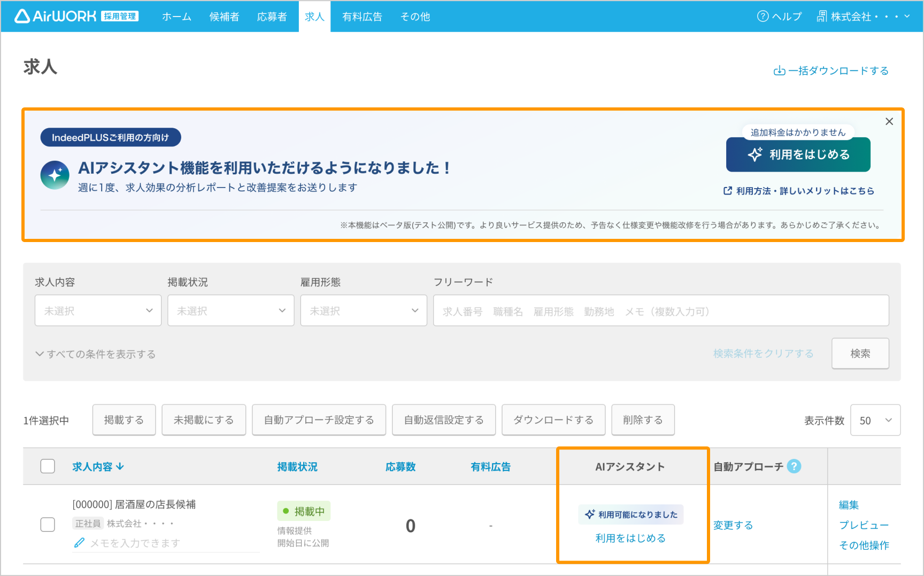The height and width of the screenshot is (576, 924).
Task: Click the 編集 link
Action: [x=849, y=504]
